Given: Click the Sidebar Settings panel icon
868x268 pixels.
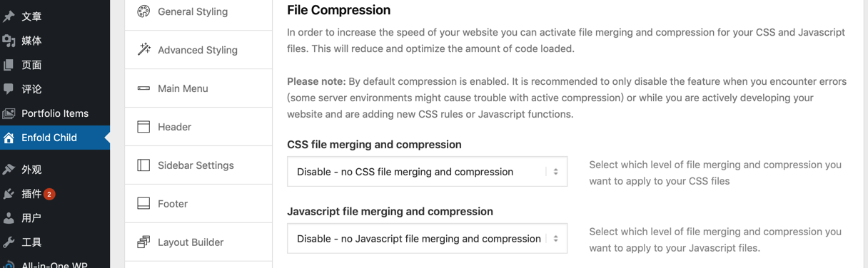Looking at the screenshot, I should 143,165.
